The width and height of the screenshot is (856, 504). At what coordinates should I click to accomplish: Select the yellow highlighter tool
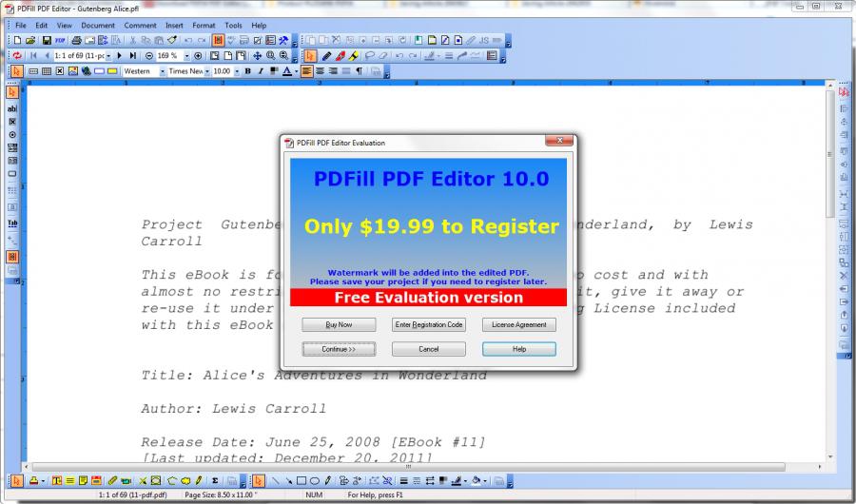(353, 56)
